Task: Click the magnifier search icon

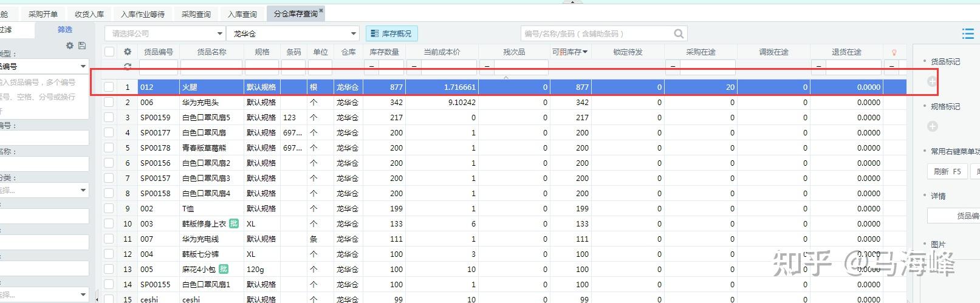Action: tap(679, 34)
